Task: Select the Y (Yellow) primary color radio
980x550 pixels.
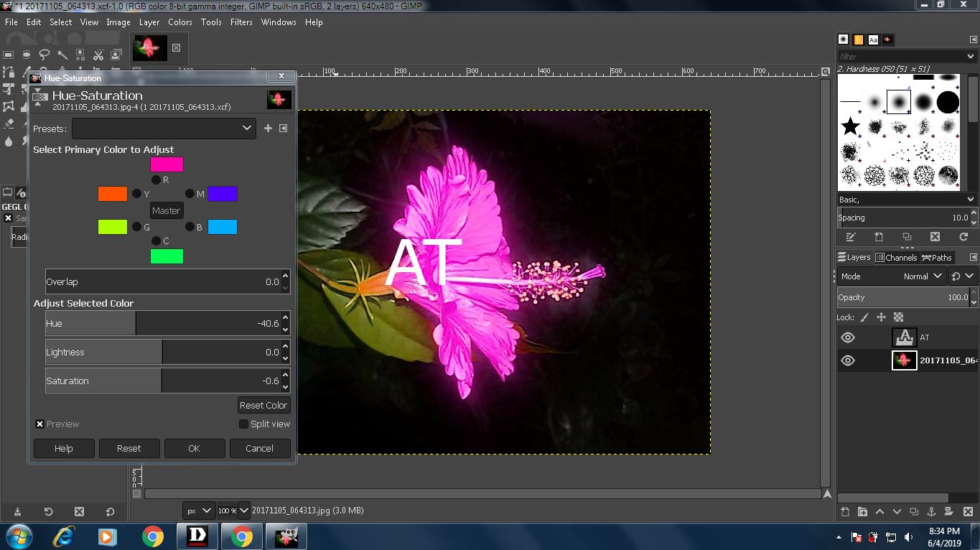Action: click(136, 194)
